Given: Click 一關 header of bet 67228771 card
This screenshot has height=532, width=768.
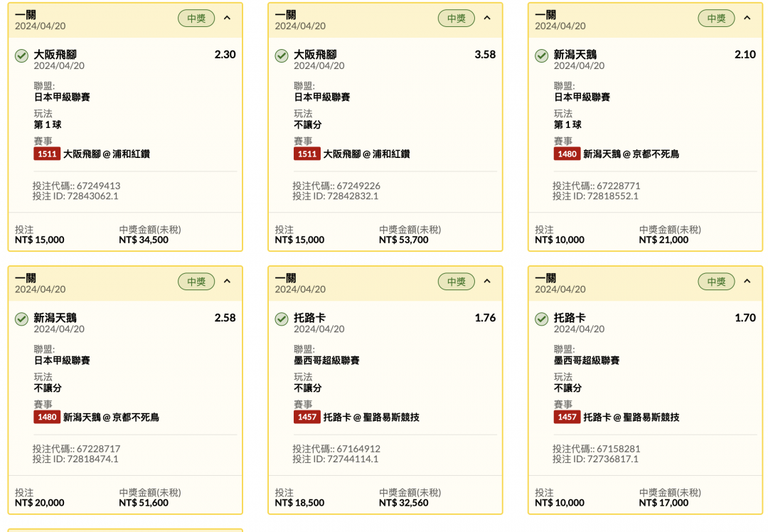Looking at the screenshot, I should click(x=545, y=15).
